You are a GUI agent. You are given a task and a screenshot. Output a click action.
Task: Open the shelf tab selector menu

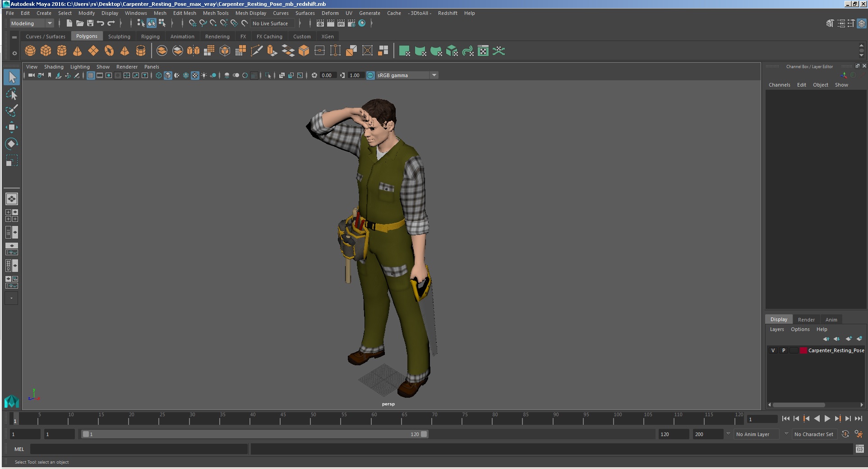click(14, 37)
